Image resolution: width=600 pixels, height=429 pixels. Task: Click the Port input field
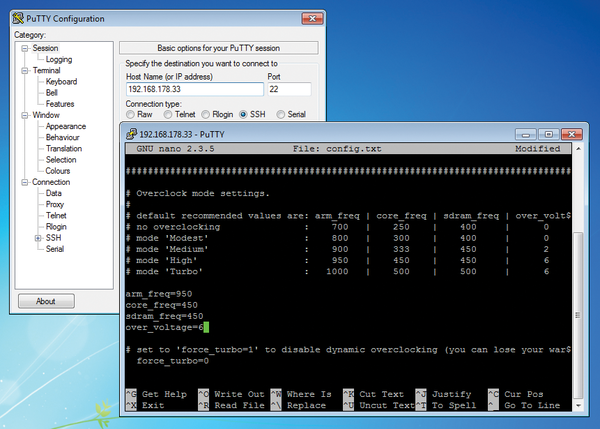tap(289, 89)
